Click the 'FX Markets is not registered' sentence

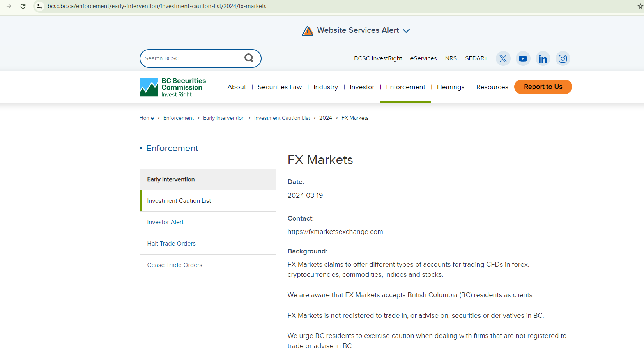click(x=416, y=315)
